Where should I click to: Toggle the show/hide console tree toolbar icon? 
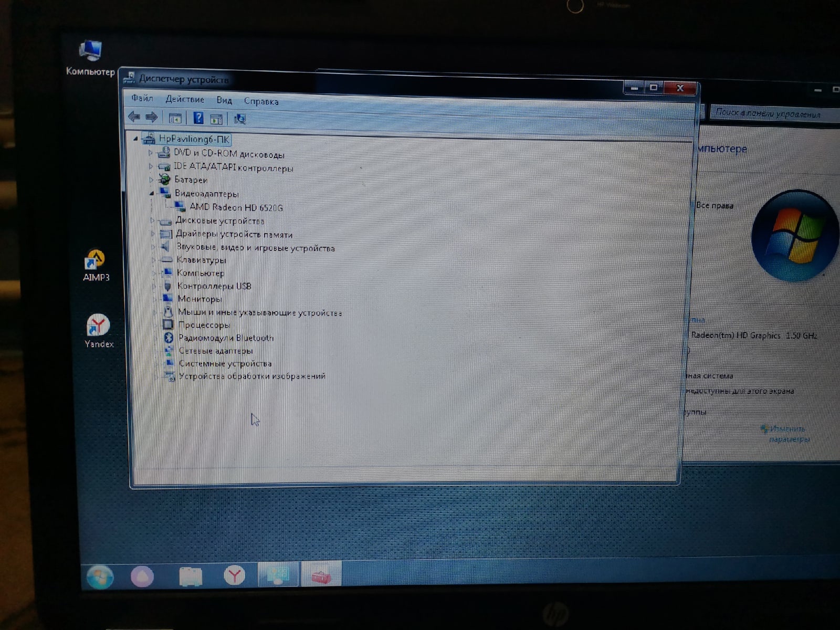coord(175,118)
